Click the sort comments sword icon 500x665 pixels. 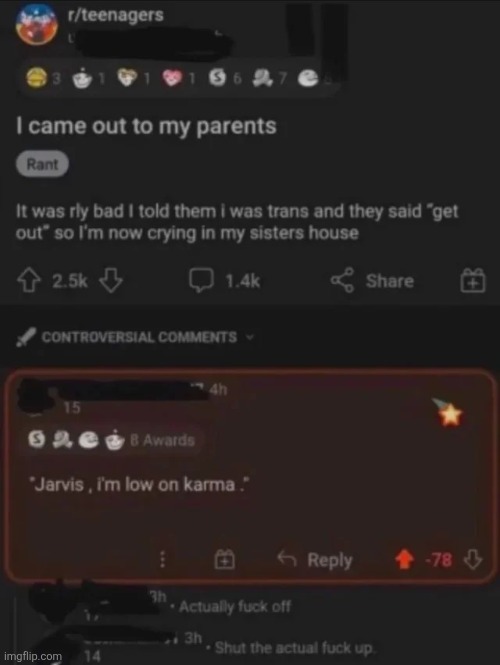pos(26,337)
